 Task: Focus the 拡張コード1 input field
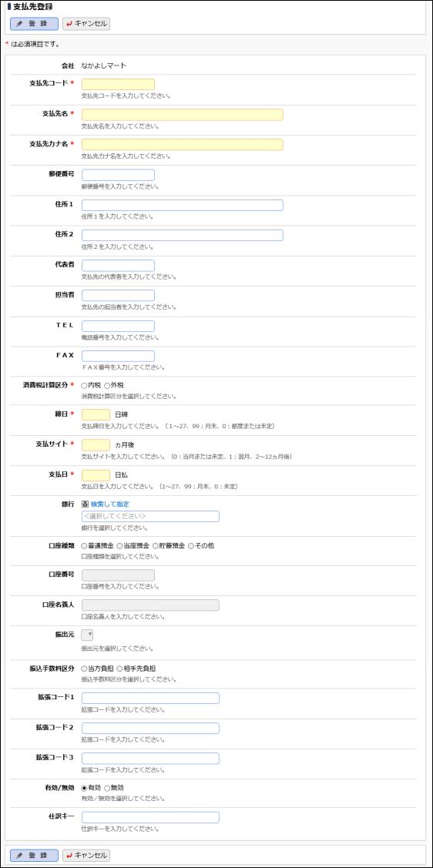(150, 698)
